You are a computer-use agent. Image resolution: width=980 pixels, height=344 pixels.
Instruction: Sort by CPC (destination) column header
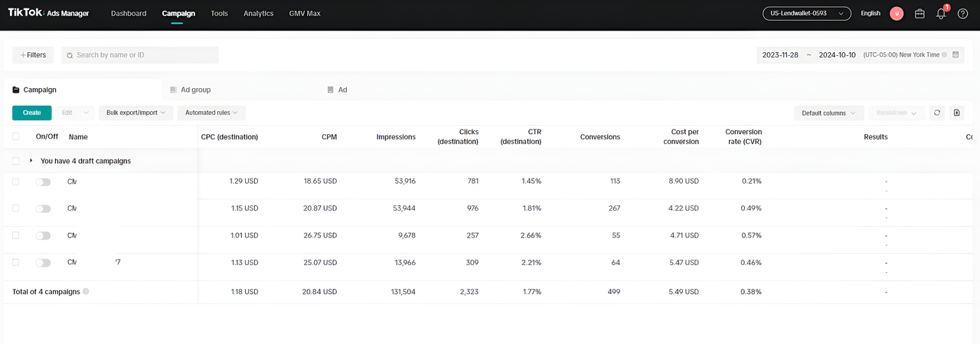coord(230,137)
